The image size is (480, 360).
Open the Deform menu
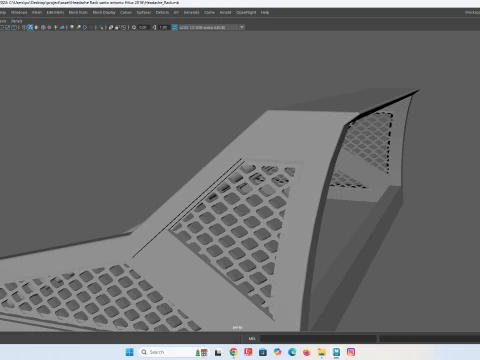point(162,12)
